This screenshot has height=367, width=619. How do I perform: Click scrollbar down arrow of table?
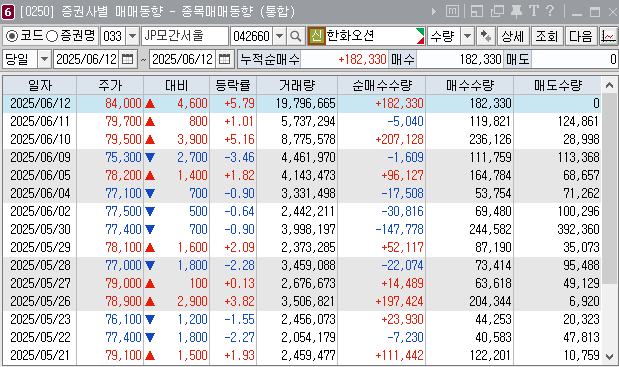point(610,356)
